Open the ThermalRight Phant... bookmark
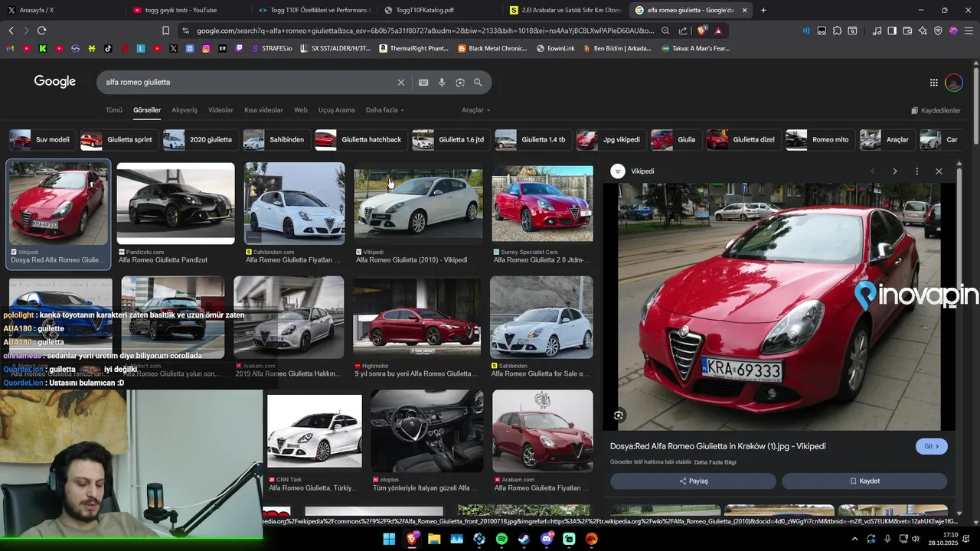This screenshot has height=551, width=980. pyautogui.click(x=414, y=48)
